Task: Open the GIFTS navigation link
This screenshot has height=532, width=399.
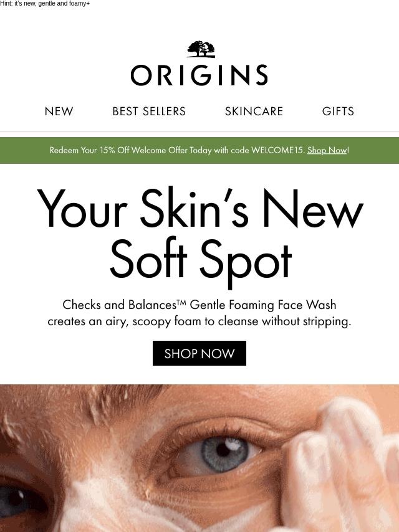Action: coord(338,112)
